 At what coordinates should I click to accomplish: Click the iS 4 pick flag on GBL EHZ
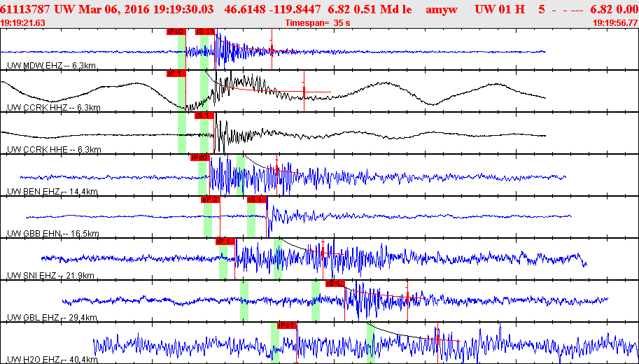coord(335,283)
